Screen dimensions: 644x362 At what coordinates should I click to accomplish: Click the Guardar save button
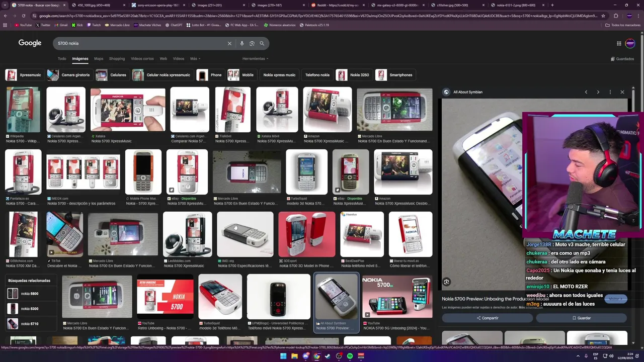point(581,318)
